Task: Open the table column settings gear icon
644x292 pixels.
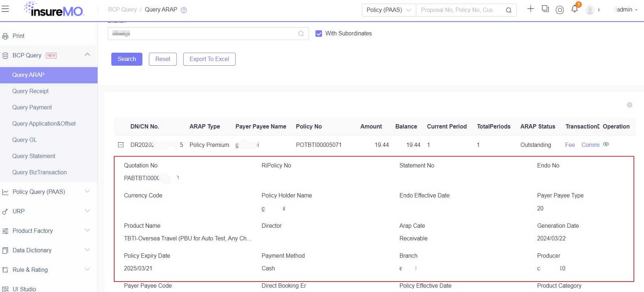Action: pyautogui.click(x=630, y=105)
